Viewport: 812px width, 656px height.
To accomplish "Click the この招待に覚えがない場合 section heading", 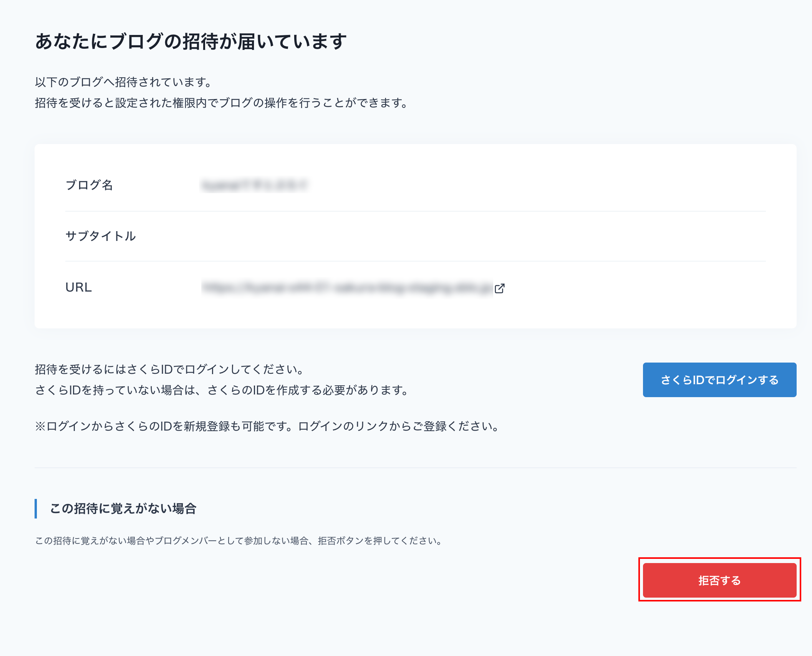I will pos(123,509).
